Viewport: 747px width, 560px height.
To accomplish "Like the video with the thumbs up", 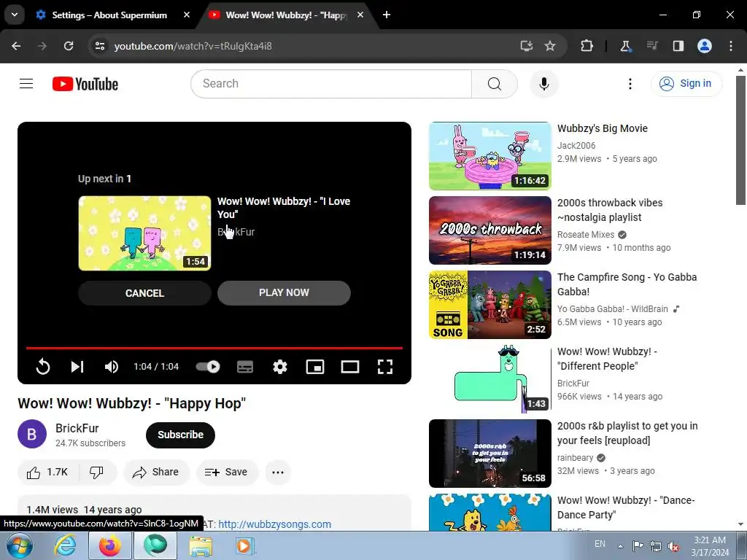I will click(47, 472).
